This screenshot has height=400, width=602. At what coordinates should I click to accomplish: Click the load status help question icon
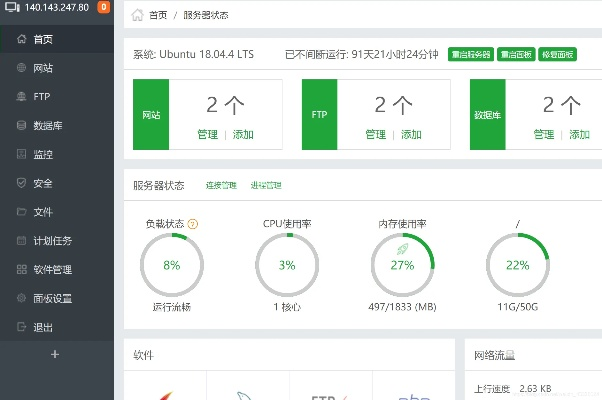coord(193,224)
